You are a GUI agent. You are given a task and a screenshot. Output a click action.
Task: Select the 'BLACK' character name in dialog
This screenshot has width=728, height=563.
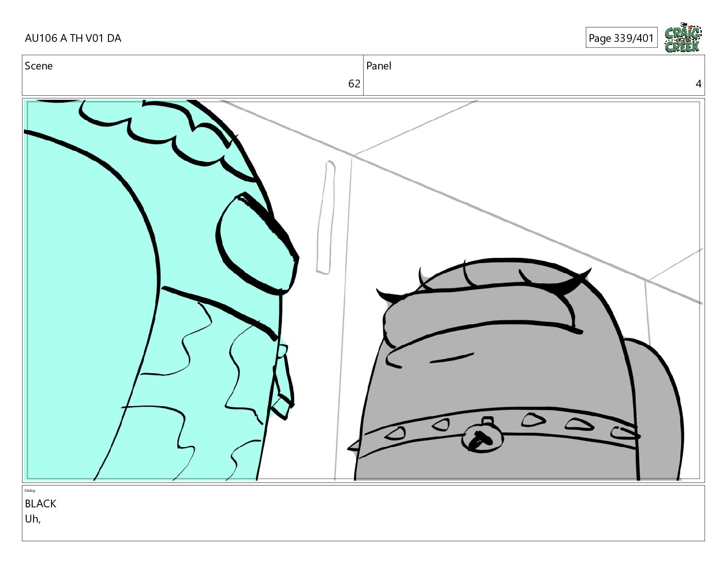pos(40,504)
